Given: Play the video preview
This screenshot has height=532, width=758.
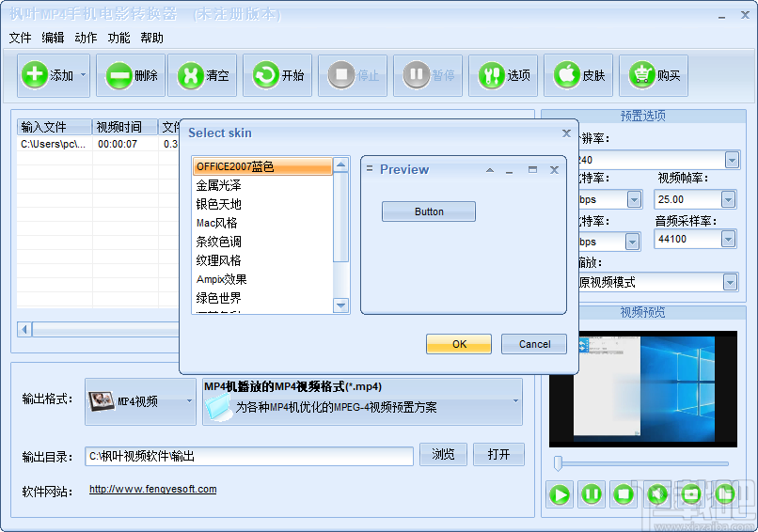Looking at the screenshot, I should click(560, 494).
